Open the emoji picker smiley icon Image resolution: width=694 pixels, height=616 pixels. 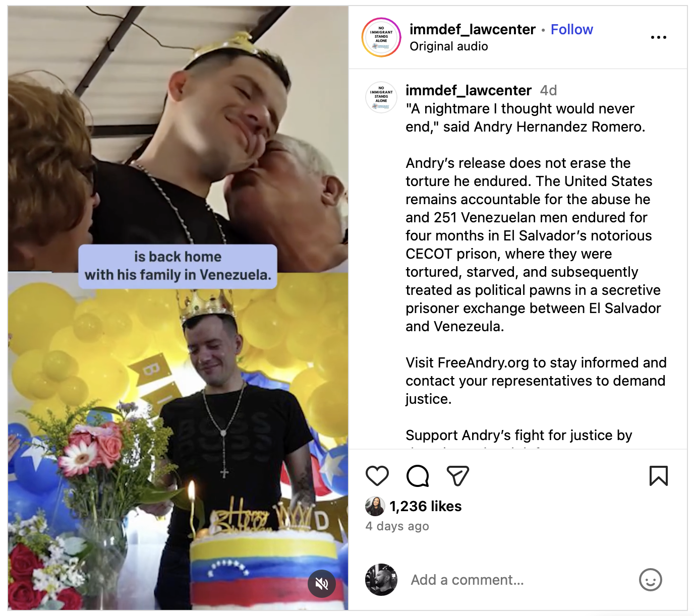click(x=650, y=580)
